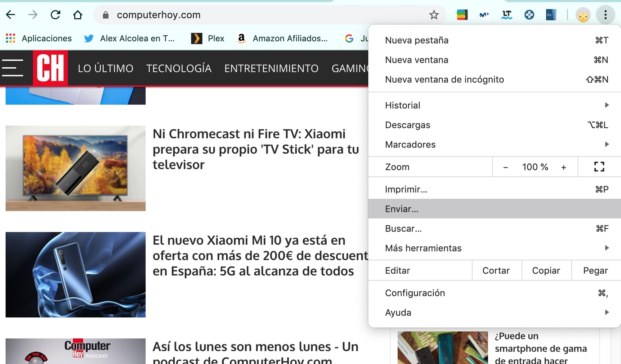Screen dimensions: 621x364
Task: Open the cat profile avatar
Action: click(x=583, y=15)
